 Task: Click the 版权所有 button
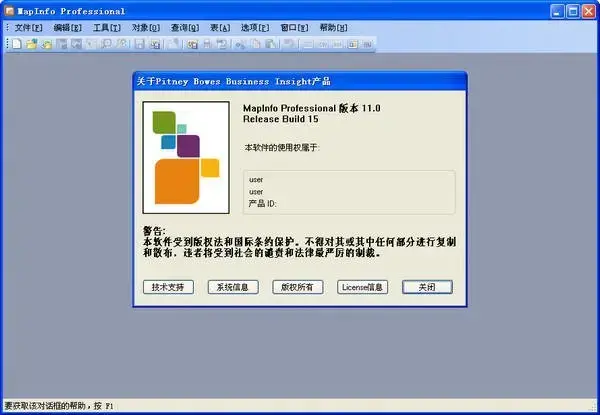click(298, 287)
